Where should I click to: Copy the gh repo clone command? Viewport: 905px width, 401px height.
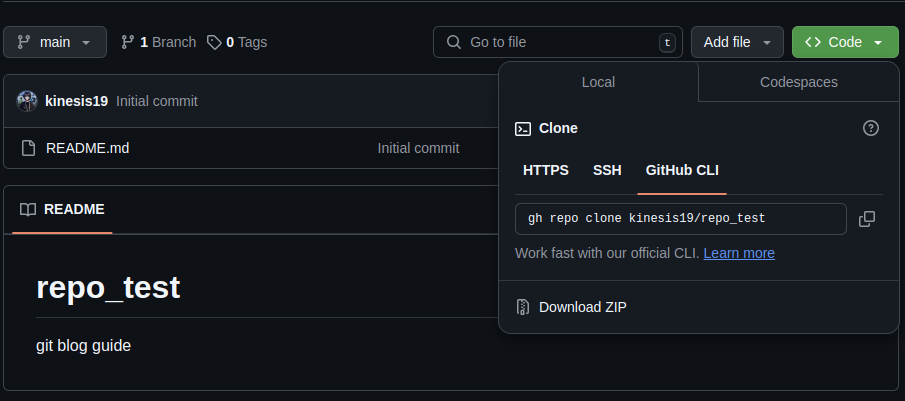click(867, 219)
